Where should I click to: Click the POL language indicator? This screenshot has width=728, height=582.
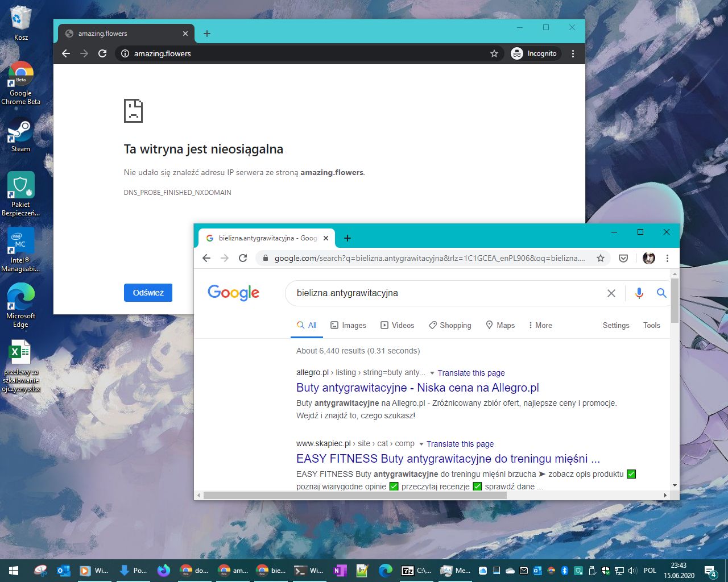[x=650, y=571]
